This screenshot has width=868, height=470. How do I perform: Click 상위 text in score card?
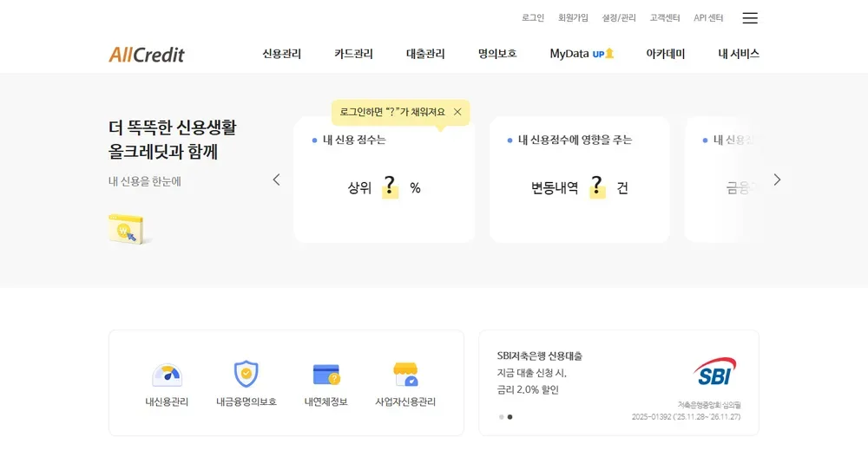pyautogui.click(x=360, y=188)
